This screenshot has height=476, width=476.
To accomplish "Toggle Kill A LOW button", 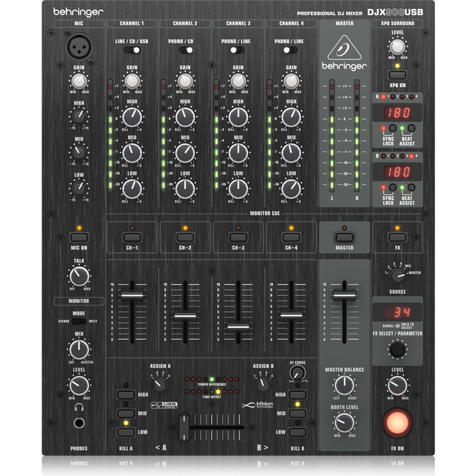I will click(x=126, y=432).
